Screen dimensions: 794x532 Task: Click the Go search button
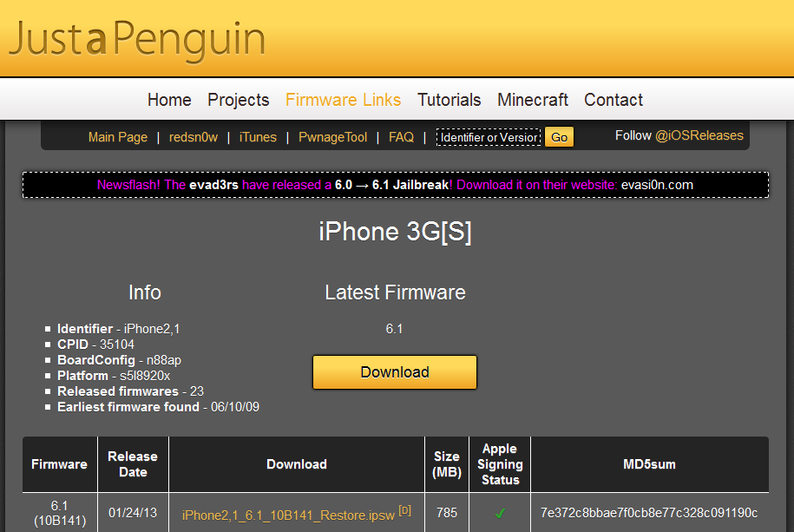(x=559, y=137)
